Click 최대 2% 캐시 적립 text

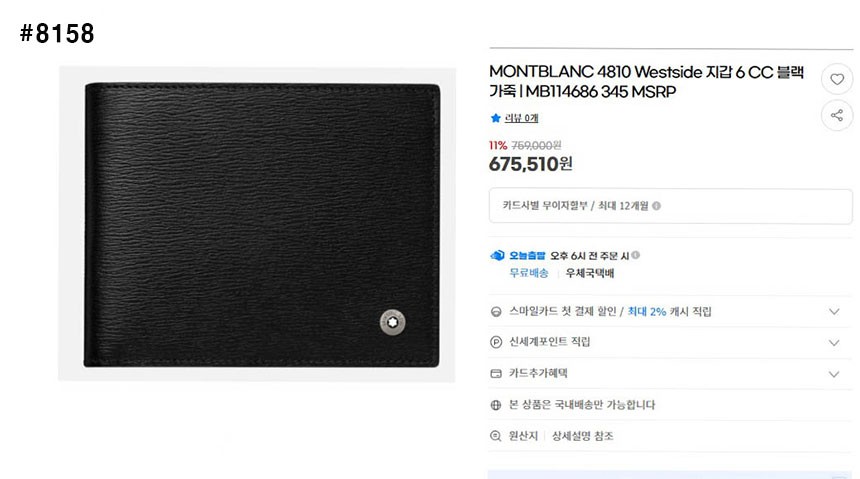click(x=669, y=312)
